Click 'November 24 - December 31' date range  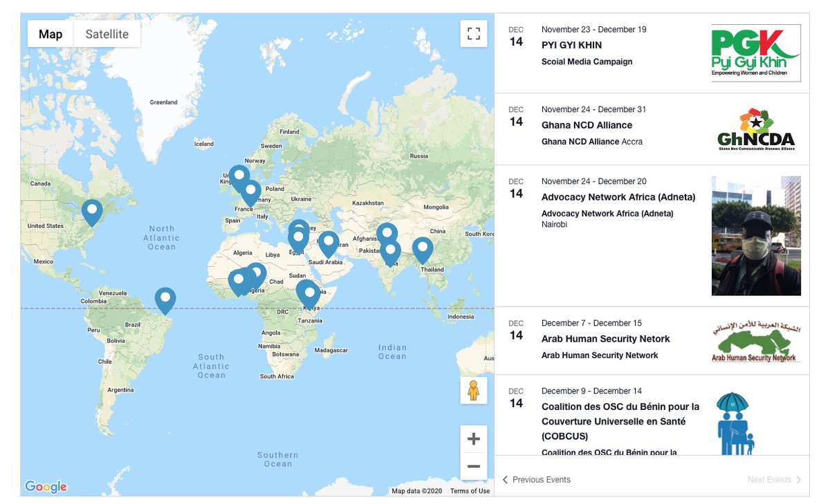point(593,109)
